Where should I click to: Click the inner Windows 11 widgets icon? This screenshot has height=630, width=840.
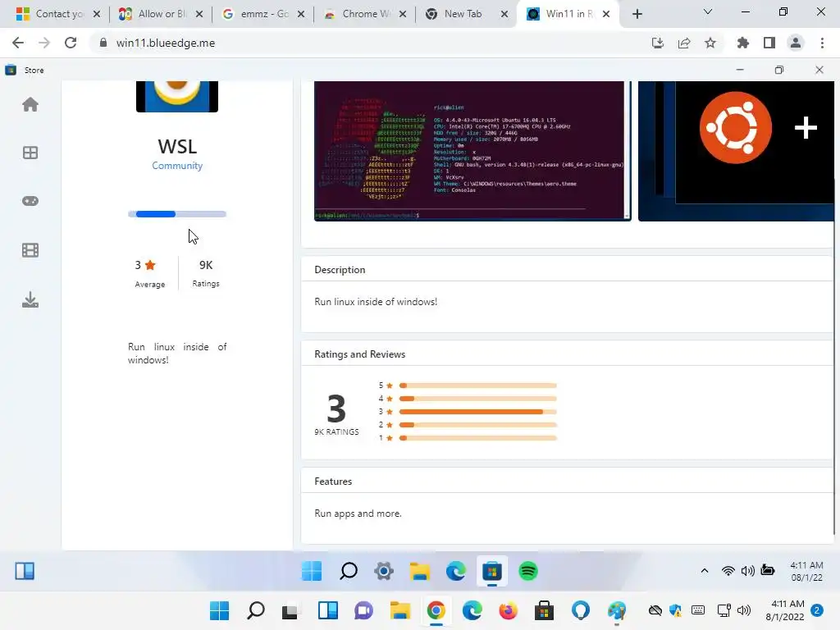pyautogui.click(x=25, y=571)
